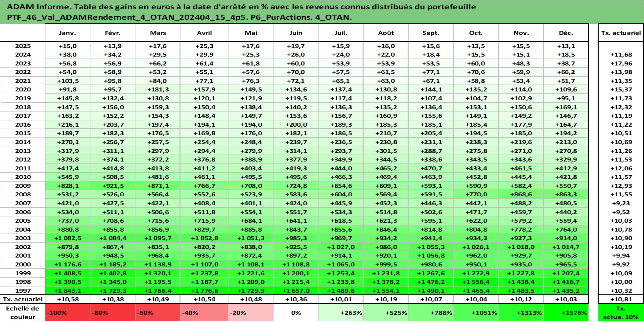Click the +17,96 actuarial rate for 2023

[621, 63]
